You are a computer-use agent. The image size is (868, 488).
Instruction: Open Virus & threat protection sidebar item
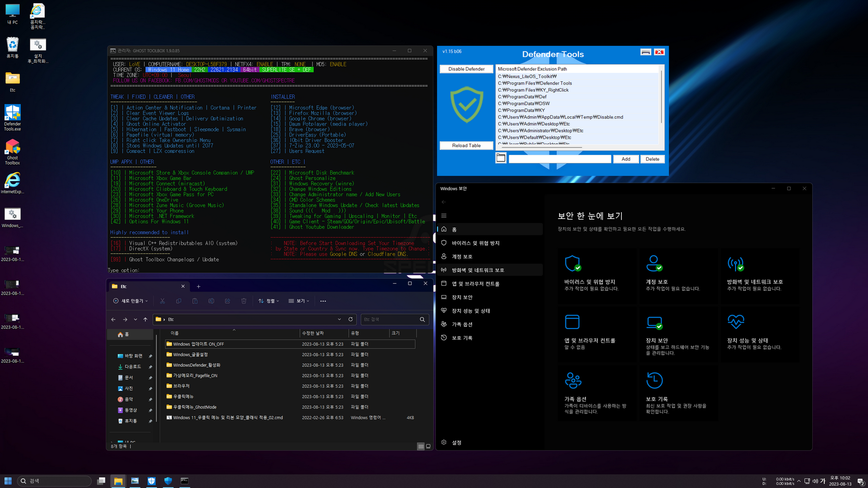tap(490, 243)
